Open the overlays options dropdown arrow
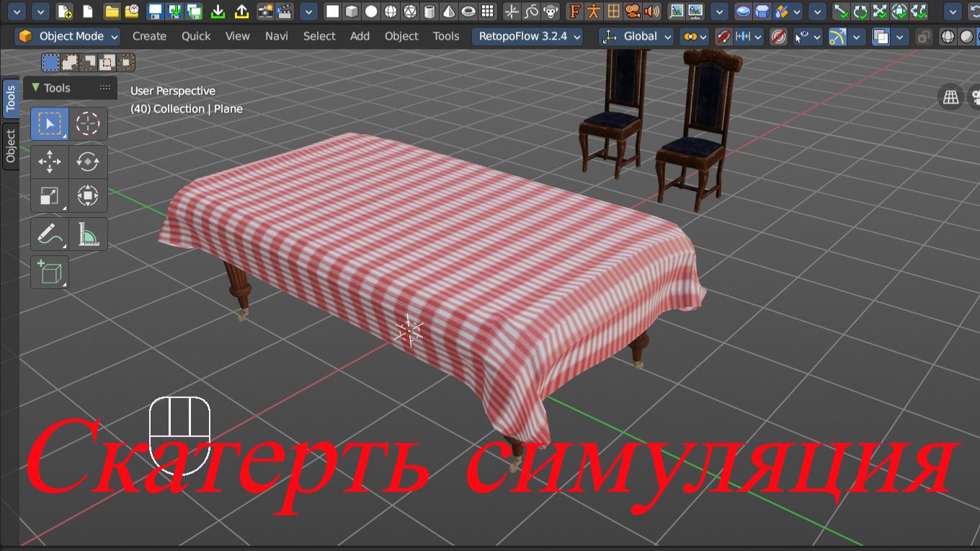980x551 pixels. pyautogui.click(x=899, y=36)
